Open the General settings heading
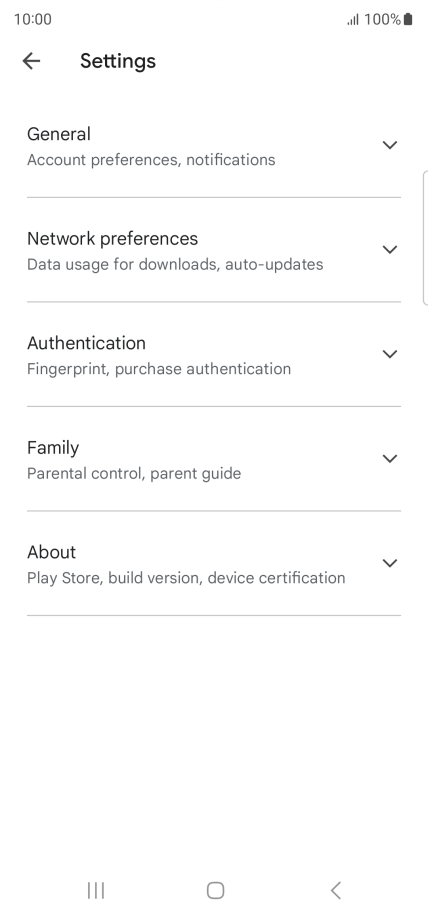428x917 pixels. pos(59,134)
